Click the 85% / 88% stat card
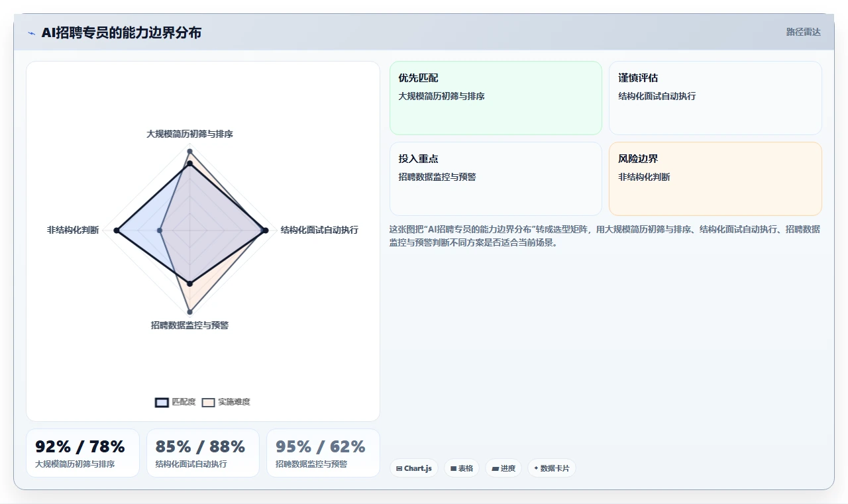 [203, 453]
